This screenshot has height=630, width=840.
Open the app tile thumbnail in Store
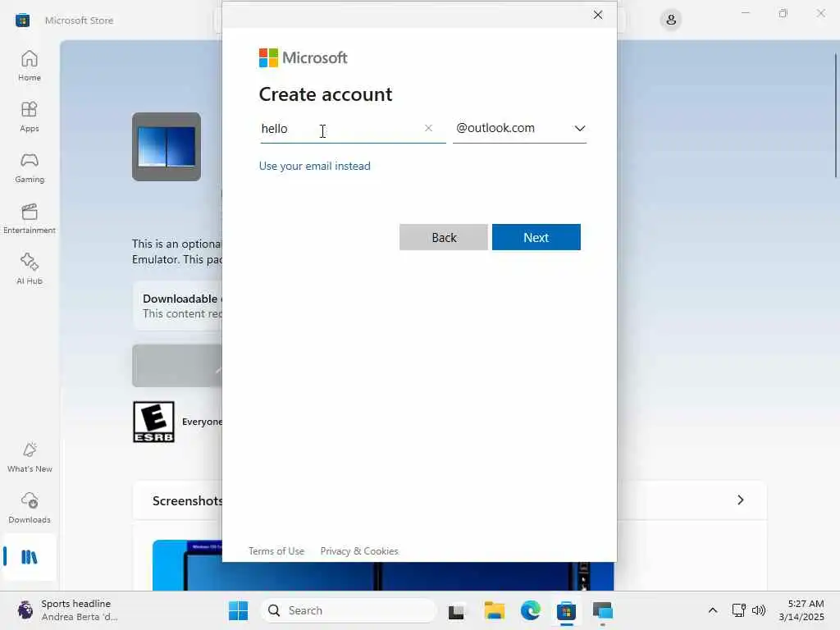point(167,147)
